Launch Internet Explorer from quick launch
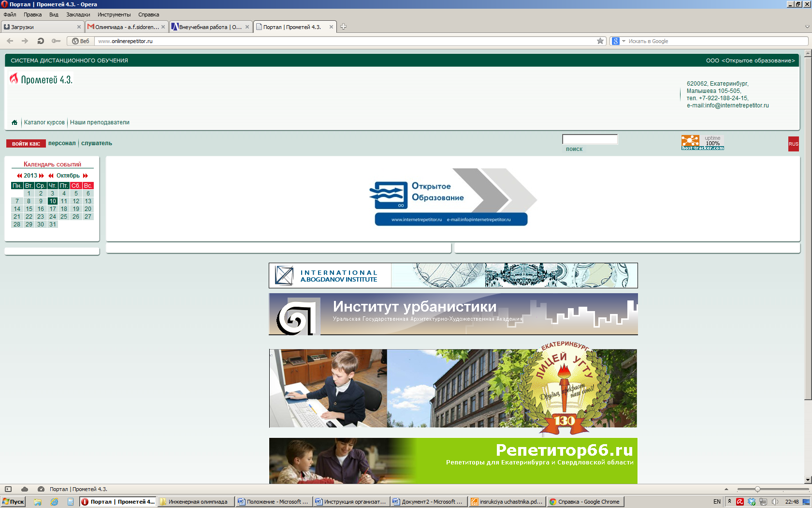The image size is (812, 508). pos(54,502)
